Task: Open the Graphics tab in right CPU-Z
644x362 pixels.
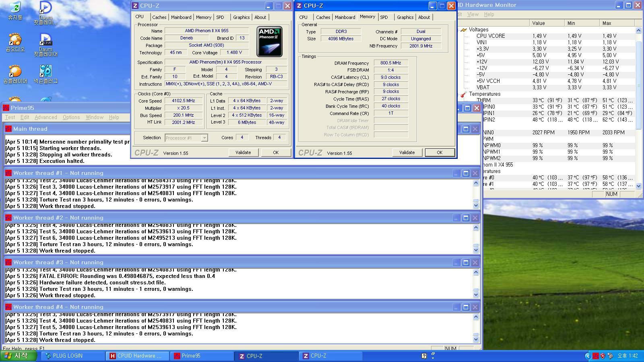Action: [405, 17]
